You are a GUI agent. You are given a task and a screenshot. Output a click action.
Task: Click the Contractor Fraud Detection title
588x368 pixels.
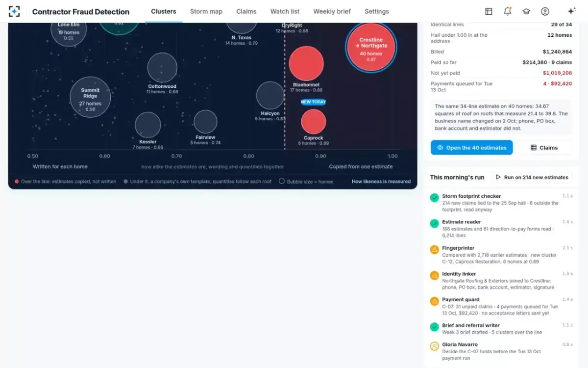81,12
